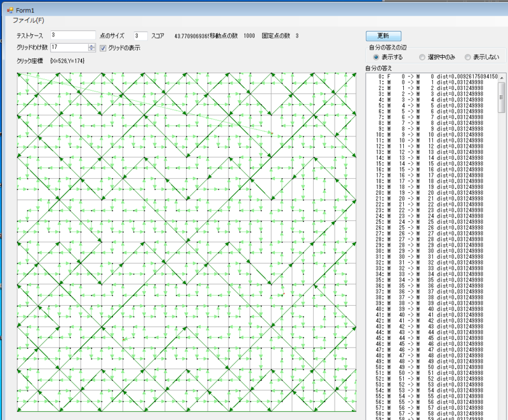Select list row 0: F 0 -> M 0
This screenshot has width=508, height=420.
[x=432, y=77]
